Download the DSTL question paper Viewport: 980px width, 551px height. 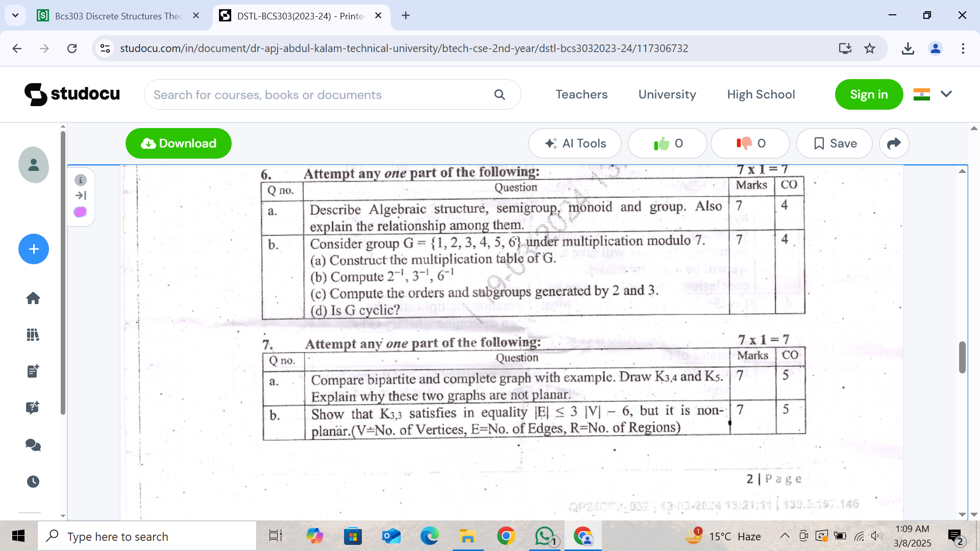(178, 143)
